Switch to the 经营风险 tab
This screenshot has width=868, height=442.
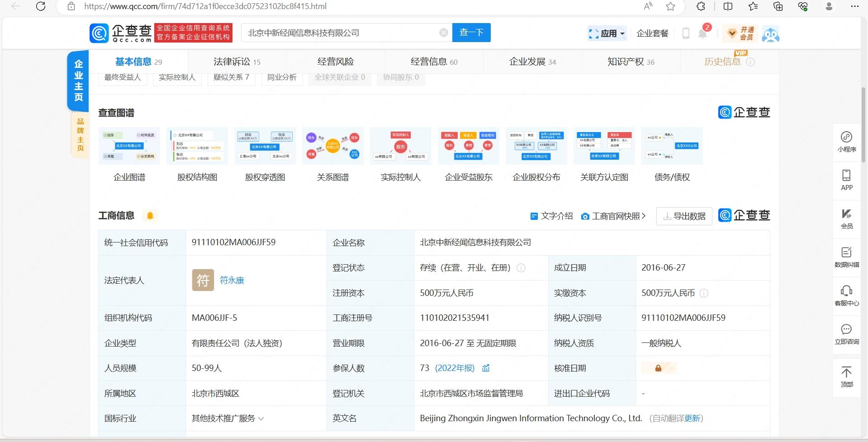(336, 62)
